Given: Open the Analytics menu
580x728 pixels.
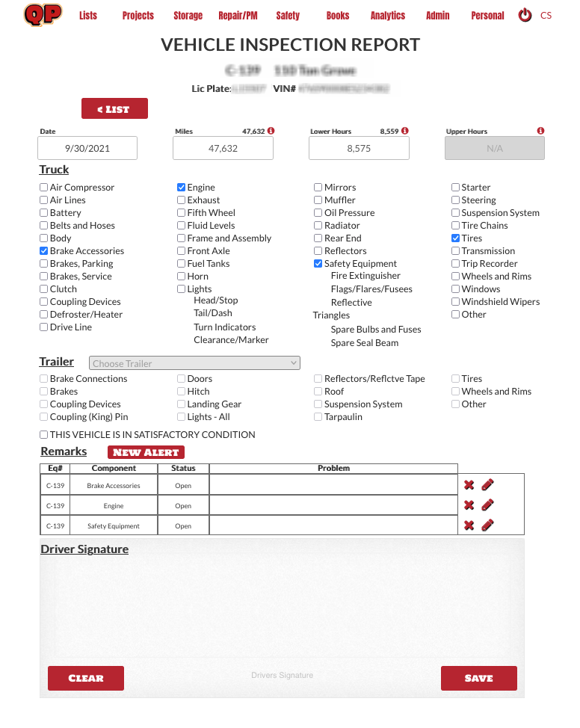Looking at the screenshot, I should [x=387, y=16].
